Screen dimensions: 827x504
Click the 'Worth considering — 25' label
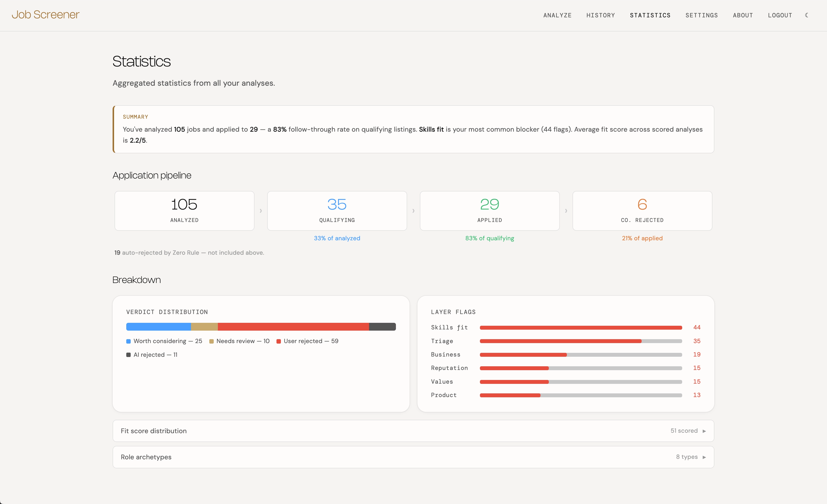pyautogui.click(x=168, y=341)
